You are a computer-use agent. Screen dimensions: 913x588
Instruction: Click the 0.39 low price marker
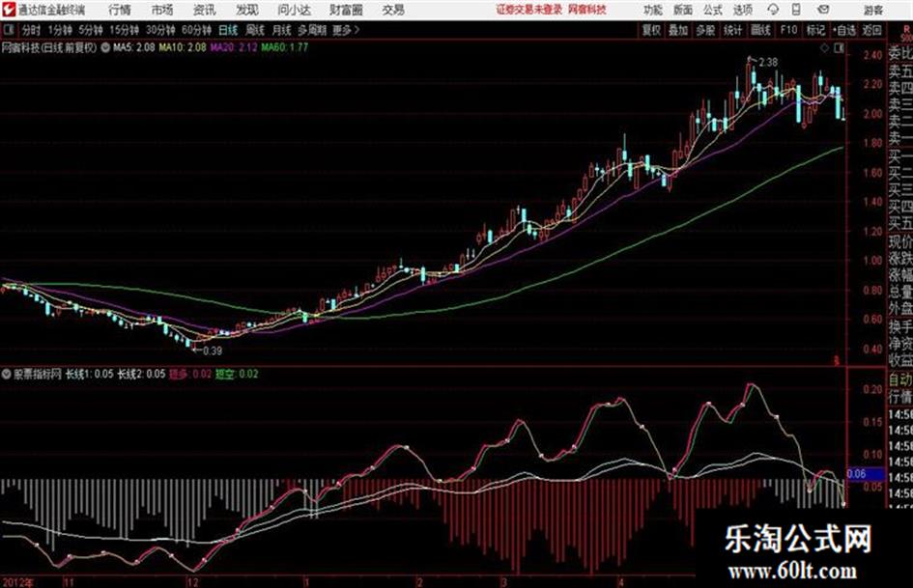(213, 350)
